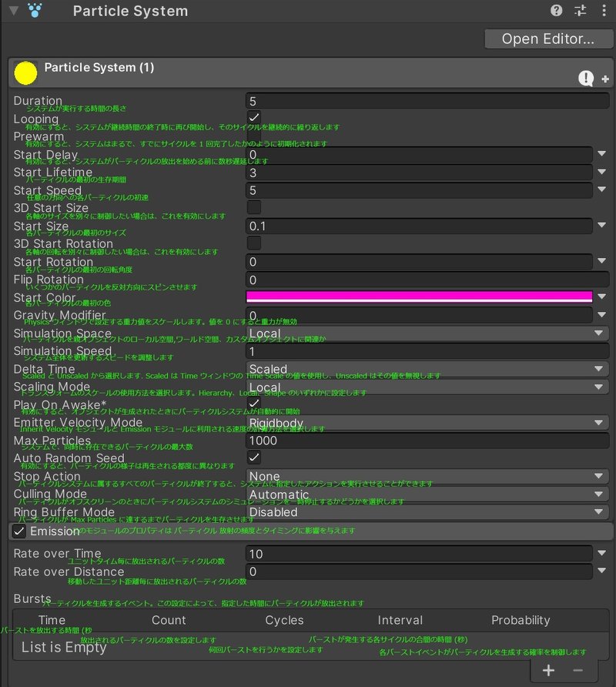Click the Open Editor button

point(548,39)
